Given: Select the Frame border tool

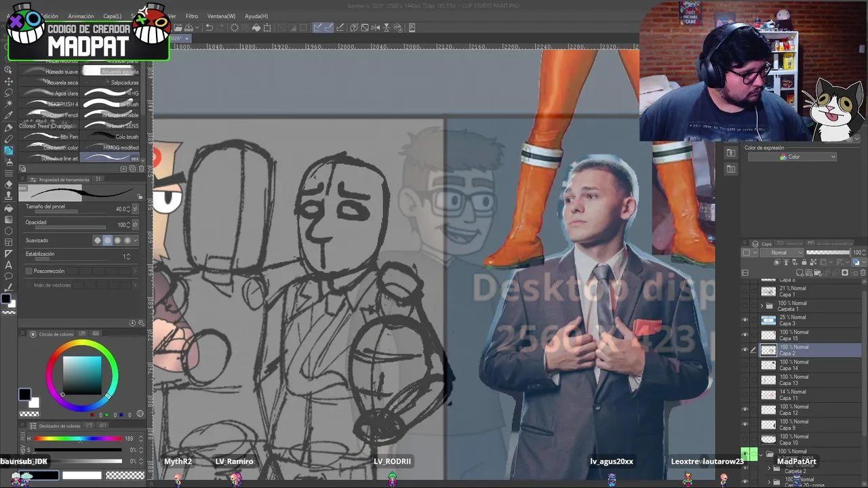Looking at the screenshot, I should click(x=9, y=242).
